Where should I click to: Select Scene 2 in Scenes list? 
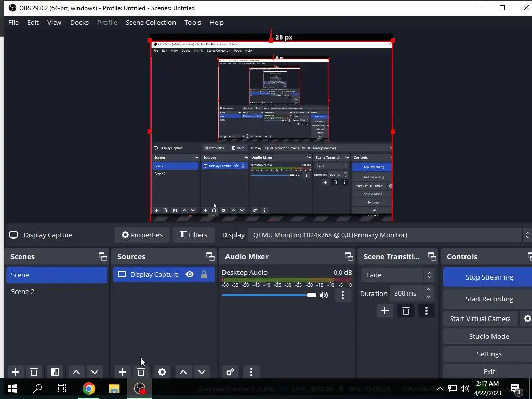(x=56, y=291)
